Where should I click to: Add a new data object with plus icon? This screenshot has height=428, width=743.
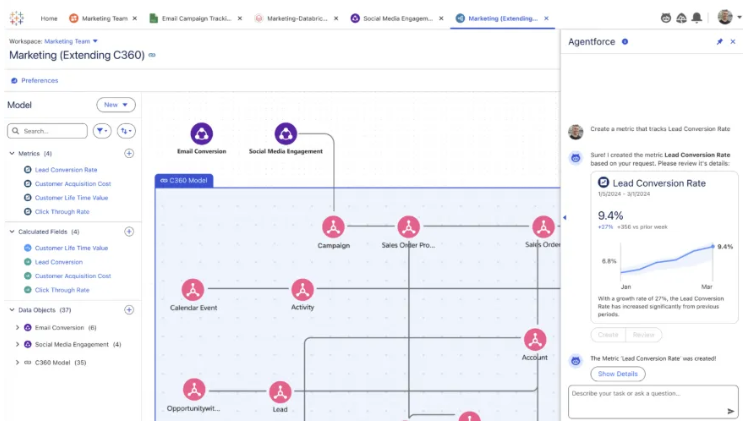click(x=129, y=310)
